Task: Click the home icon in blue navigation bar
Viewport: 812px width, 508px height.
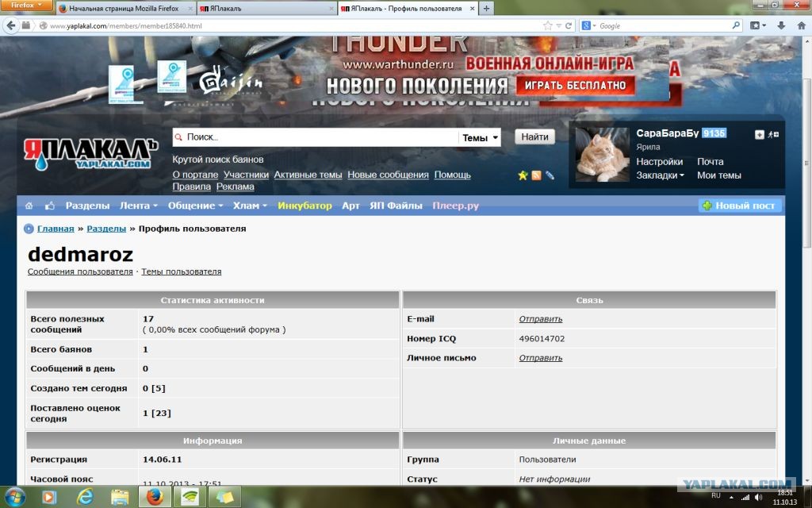Action: [x=29, y=206]
